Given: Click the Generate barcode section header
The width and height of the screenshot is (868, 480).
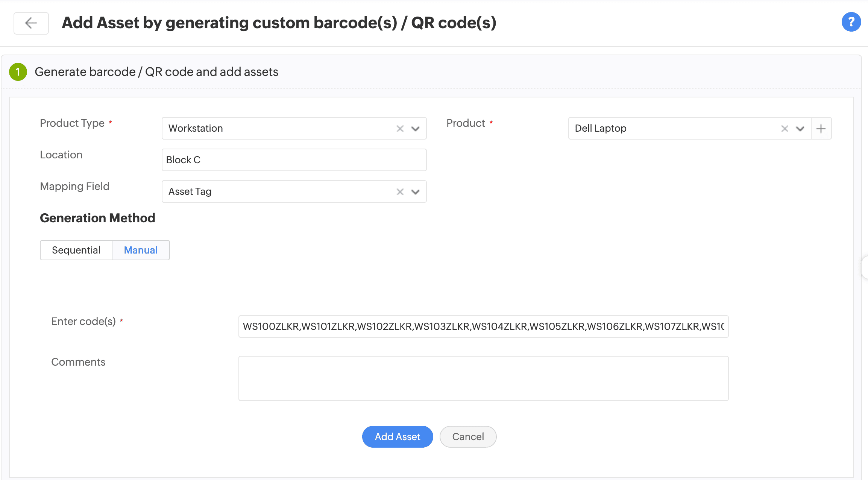Looking at the screenshot, I should 156,72.
